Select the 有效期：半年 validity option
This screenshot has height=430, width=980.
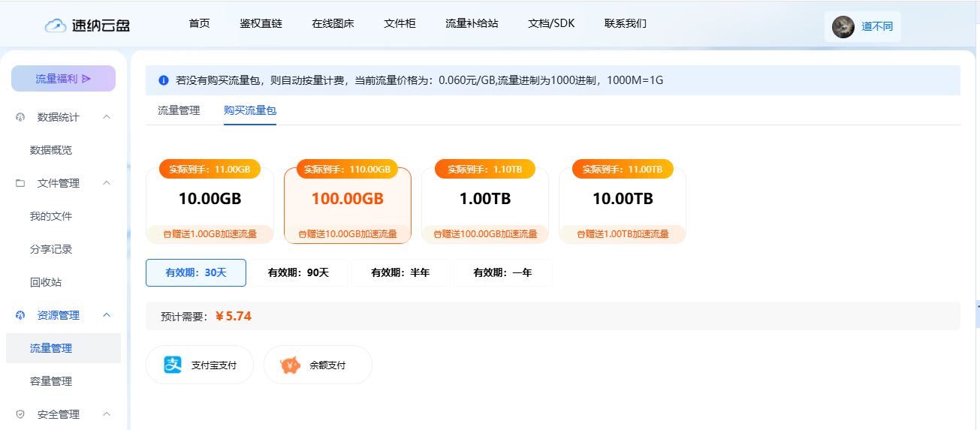400,272
